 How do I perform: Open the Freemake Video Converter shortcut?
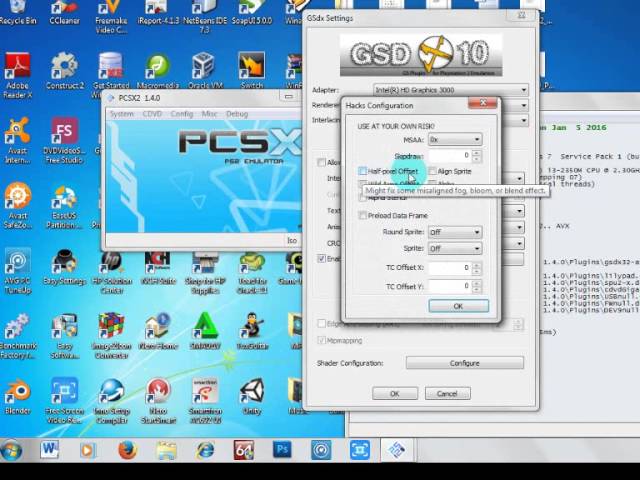[111, 17]
